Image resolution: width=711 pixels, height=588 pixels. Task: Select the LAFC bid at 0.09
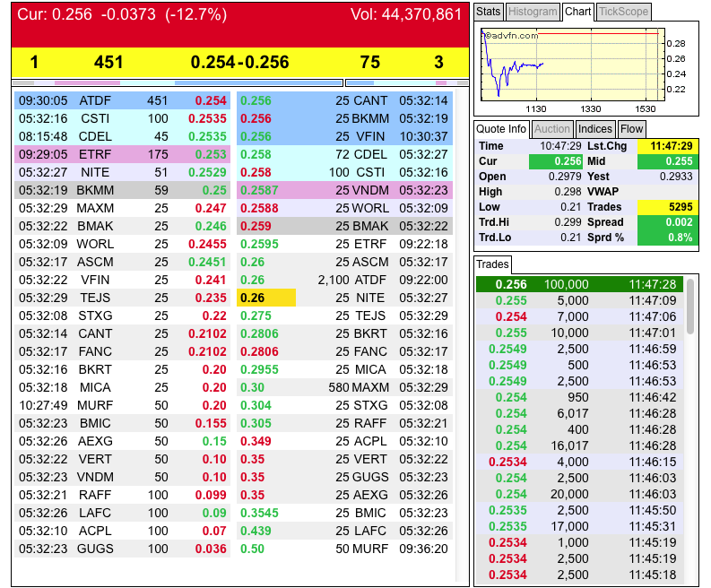pos(123,513)
